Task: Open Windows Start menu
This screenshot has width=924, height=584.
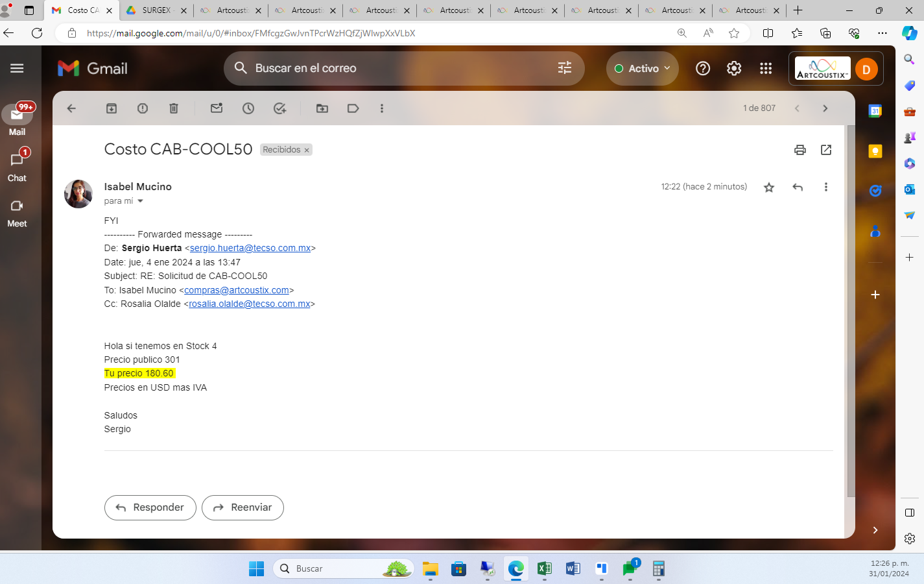Action: click(x=256, y=569)
